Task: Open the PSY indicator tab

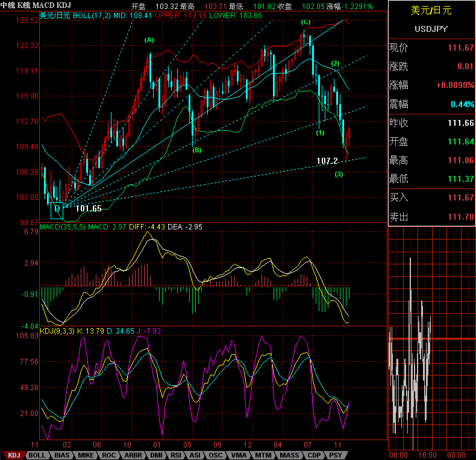Action: [x=336, y=455]
